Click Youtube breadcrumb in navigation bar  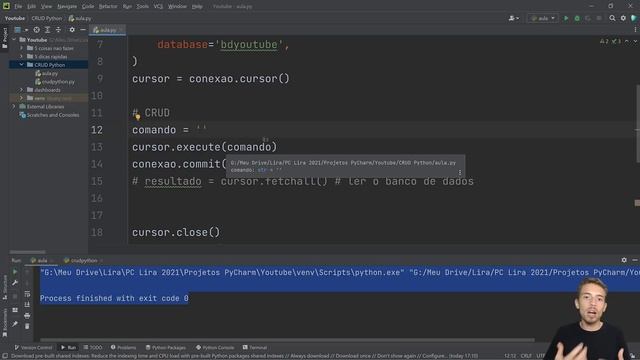coord(15,18)
